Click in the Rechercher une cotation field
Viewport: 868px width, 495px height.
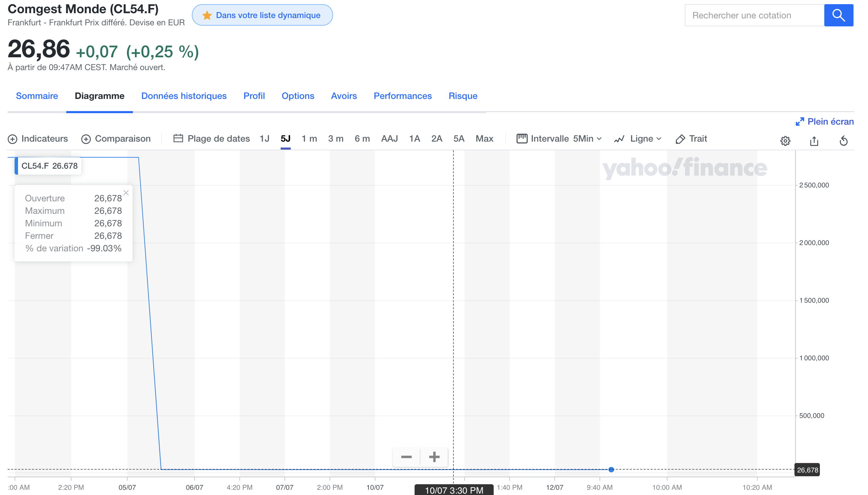pyautogui.click(x=755, y=15)
